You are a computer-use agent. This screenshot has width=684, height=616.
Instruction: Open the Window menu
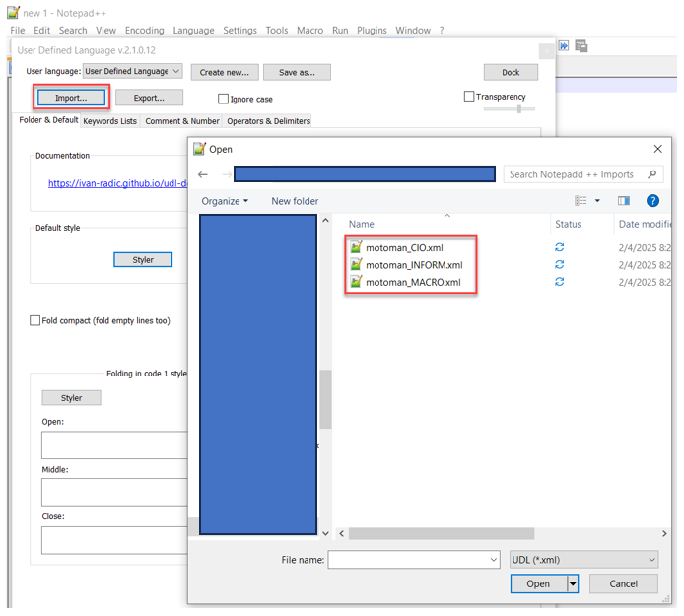[413, 31]
